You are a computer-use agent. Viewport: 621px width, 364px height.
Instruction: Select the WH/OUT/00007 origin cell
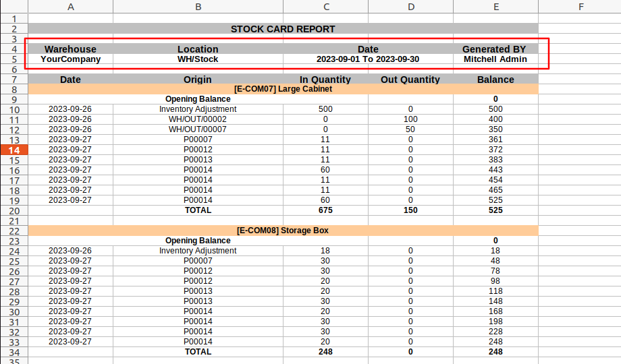pyautogui.click(x=198, y=129)
